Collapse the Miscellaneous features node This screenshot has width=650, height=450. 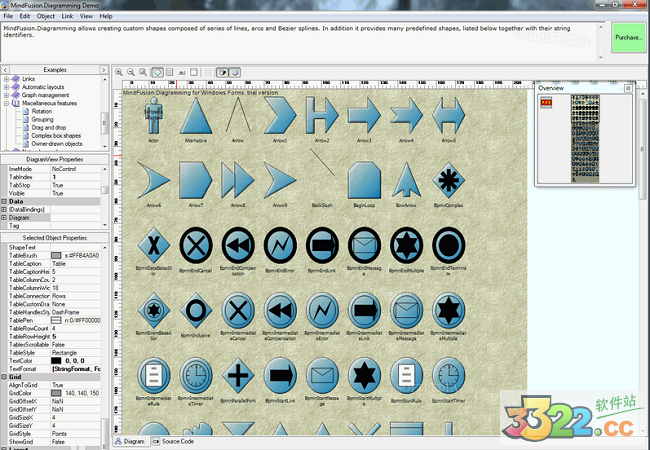[x=6, y=103]
